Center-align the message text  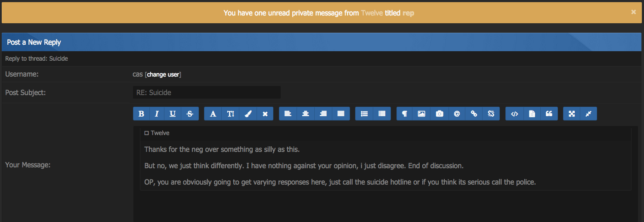(x=306, y=114)
